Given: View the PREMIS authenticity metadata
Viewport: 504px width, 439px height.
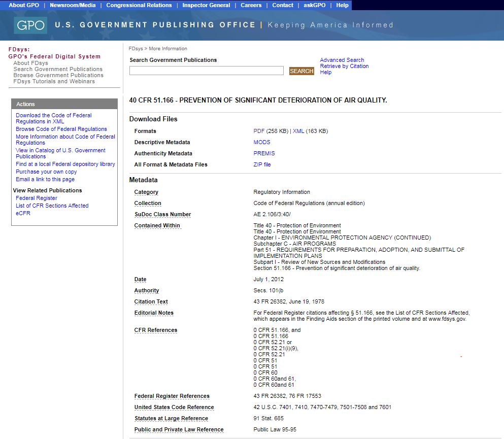Looking at the screenshot, I should tap(264, 153).
